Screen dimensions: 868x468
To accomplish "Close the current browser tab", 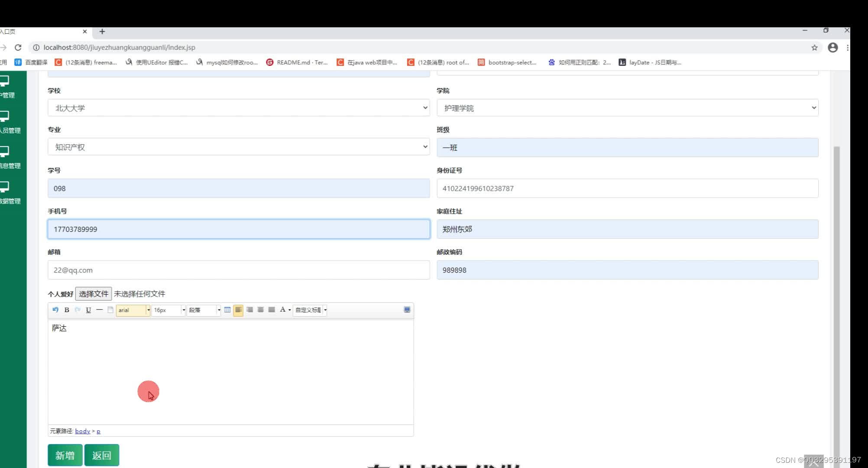I will pyautogui.click(x=85, y=31).
